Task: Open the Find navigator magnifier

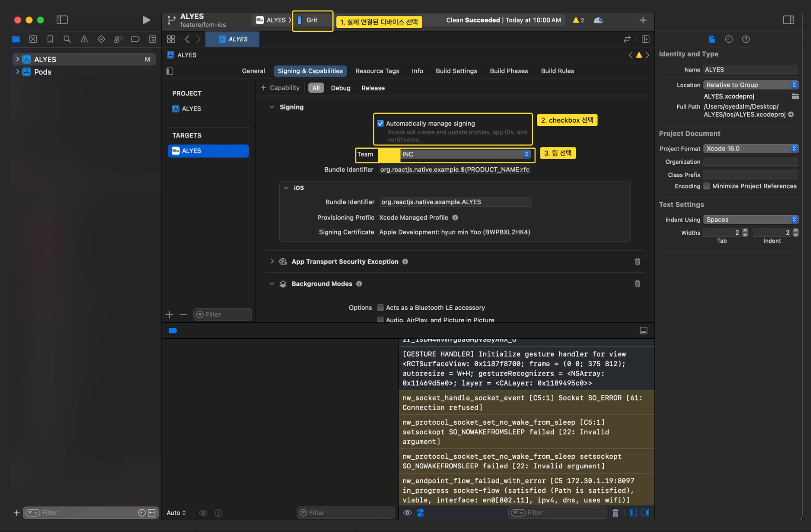Action: (x=67, y=39)
